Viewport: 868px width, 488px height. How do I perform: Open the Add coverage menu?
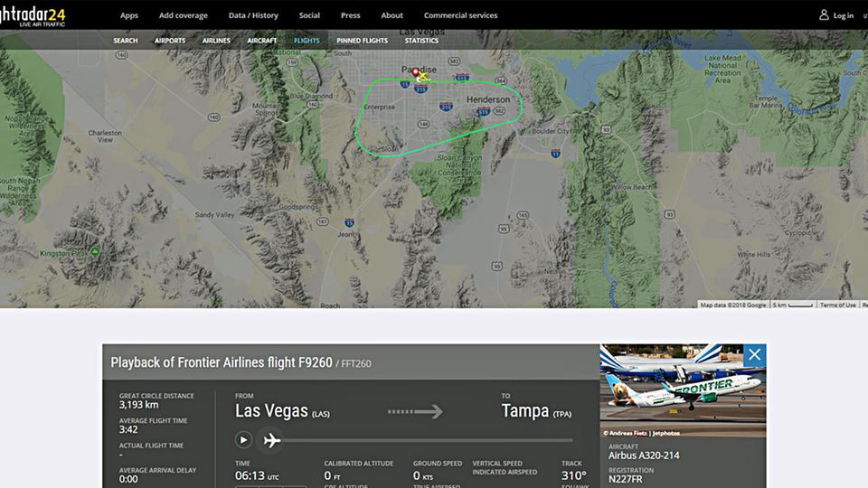pyautogui.click(x=183, y=15)
